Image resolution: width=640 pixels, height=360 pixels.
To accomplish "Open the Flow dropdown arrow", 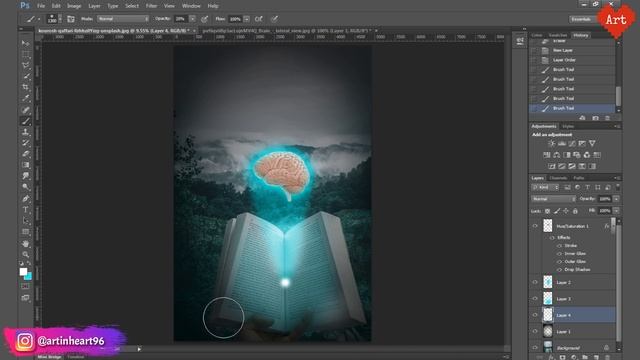I will [x=247, y=19].
